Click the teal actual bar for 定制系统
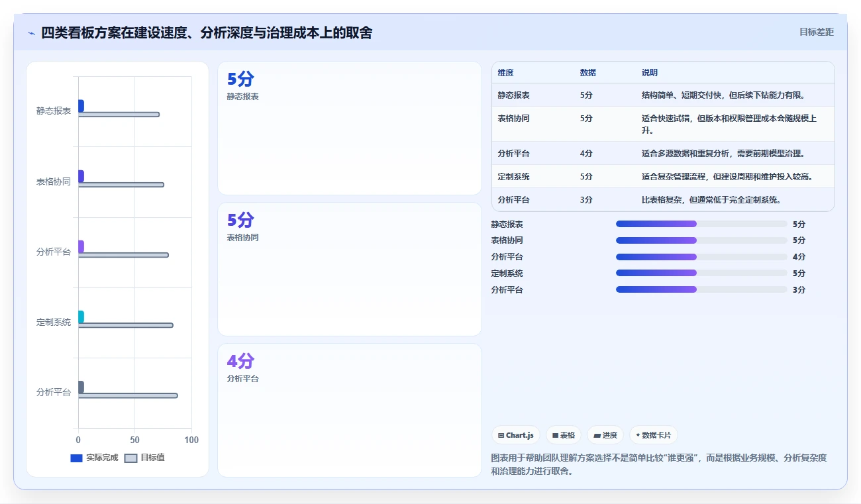Viewport: 861px width, 504px height. point(81,317)
